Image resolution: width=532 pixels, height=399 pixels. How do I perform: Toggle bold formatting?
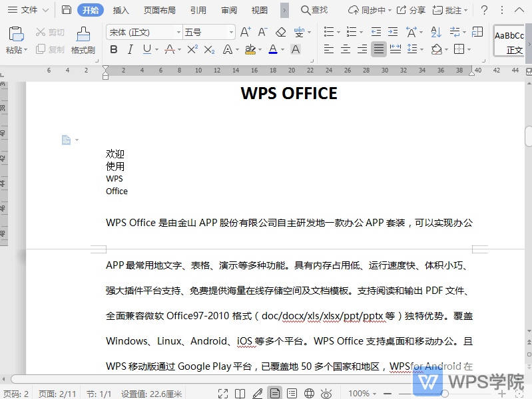tap(113, 49)
